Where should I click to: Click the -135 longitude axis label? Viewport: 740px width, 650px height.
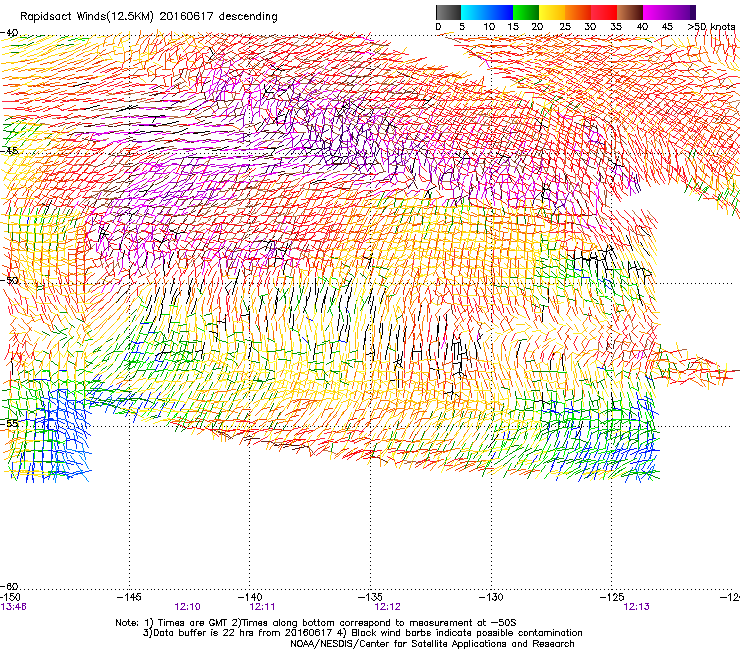[370, 597]
